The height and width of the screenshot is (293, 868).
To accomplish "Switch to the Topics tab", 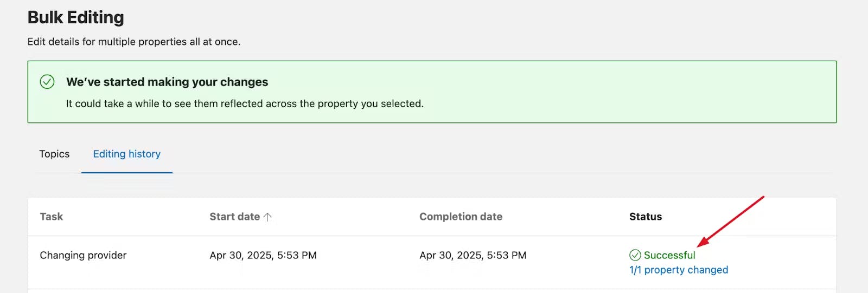I will [54, 154].
